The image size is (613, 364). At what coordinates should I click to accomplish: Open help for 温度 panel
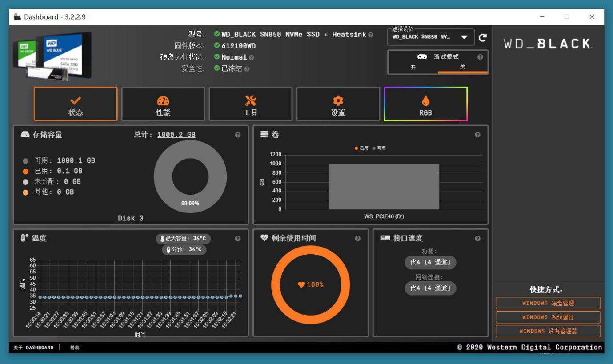[x=238, y=239]
